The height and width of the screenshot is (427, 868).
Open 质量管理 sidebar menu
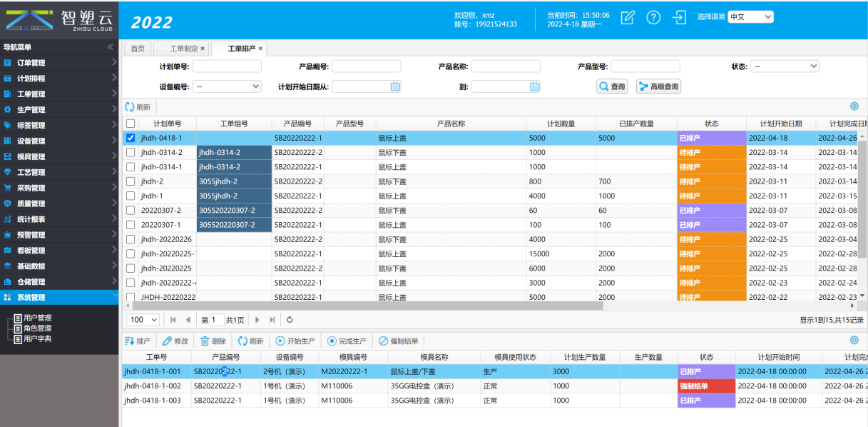59,204
